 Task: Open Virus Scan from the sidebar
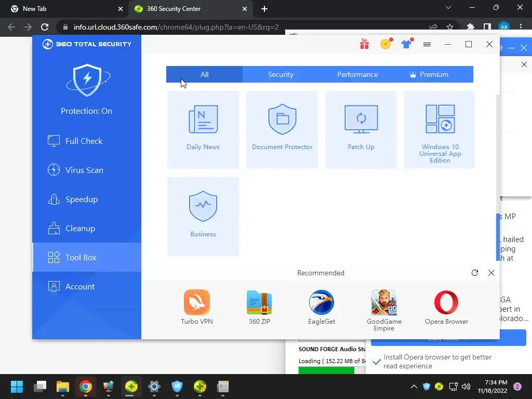[87, 170]
